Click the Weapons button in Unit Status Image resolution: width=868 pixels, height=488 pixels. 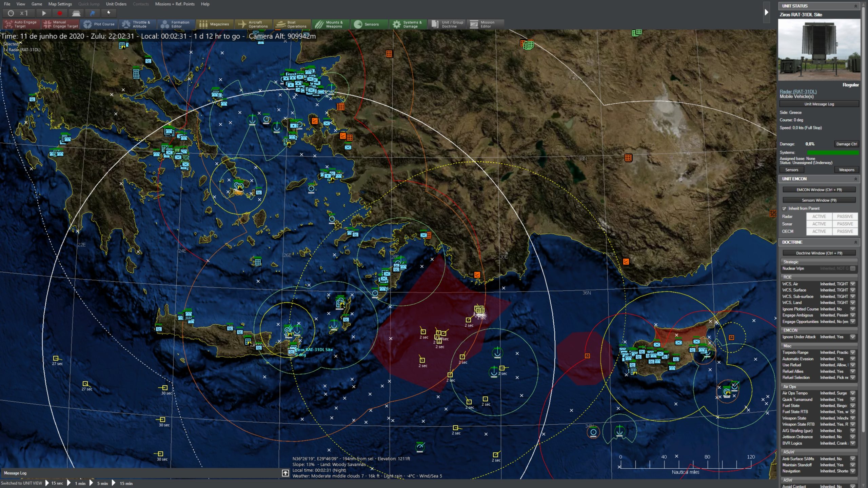(x=846, y=170)
